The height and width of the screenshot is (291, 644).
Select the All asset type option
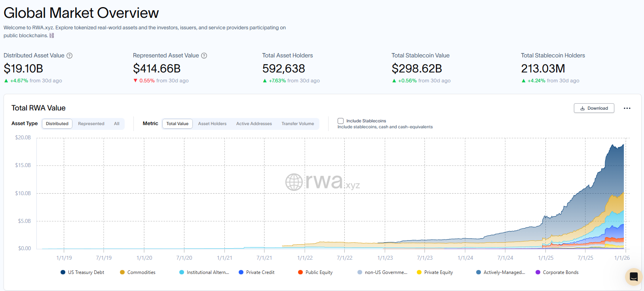point(117,124)
